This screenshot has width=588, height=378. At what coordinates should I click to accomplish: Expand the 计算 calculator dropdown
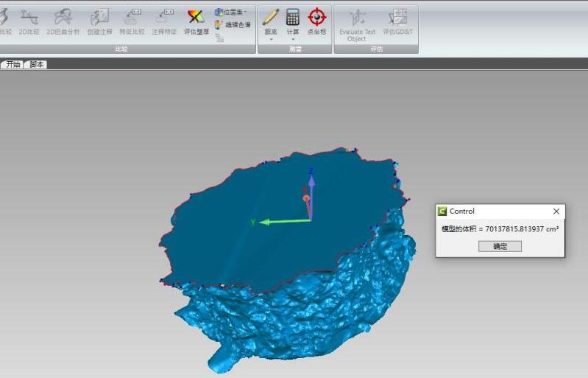pyautogui.click(x=293, y=24)
